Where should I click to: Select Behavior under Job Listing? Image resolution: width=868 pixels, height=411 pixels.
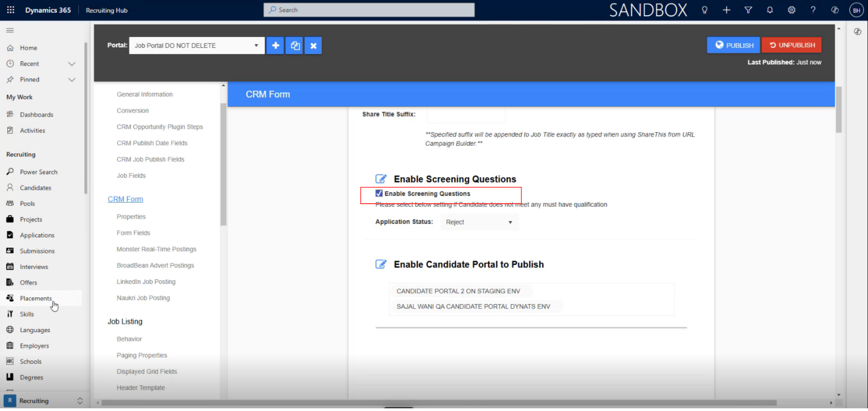click(x=129, y=339)
